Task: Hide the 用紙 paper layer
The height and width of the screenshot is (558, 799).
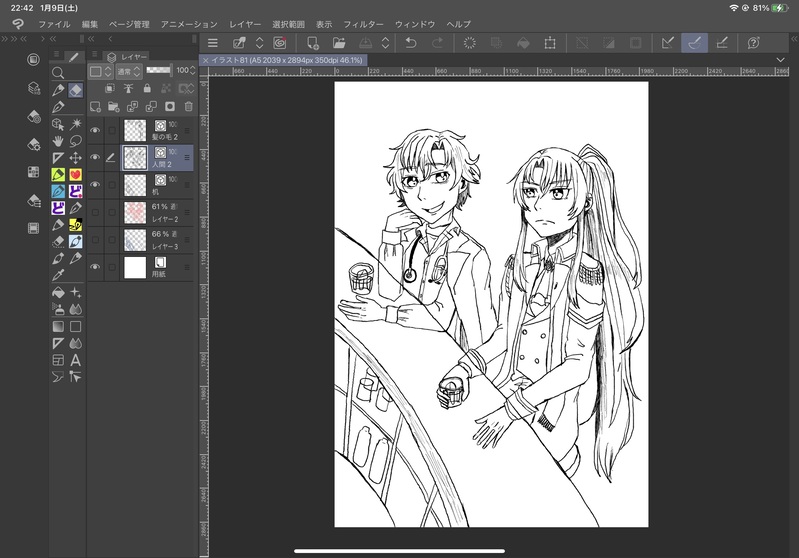Action: [95, 267]
